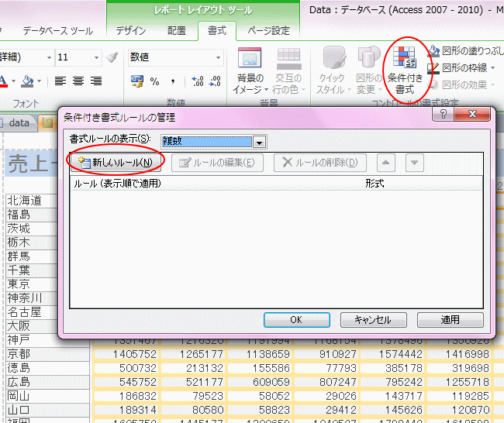Image resolution: width=504 pixels, height=423 pixels.
Task: Click the 売上 report title
Action: click(x=32, y=163)
